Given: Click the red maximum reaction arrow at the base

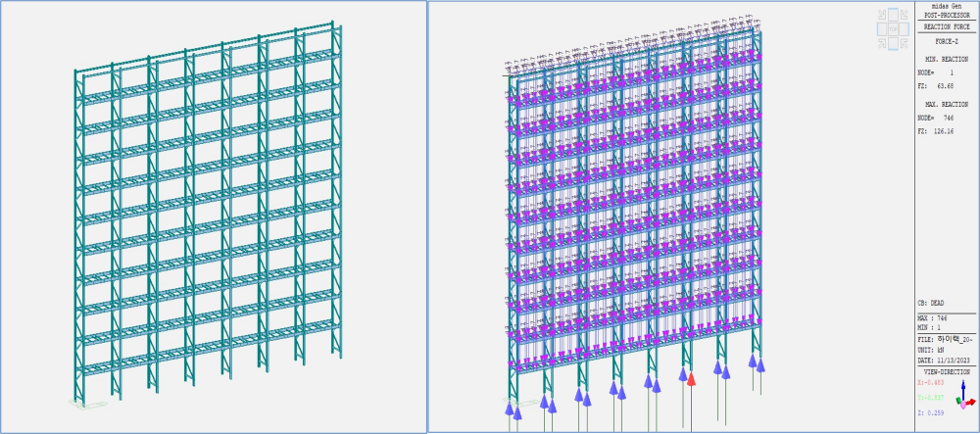Looking at the screenshot, I should coord(691,379).
